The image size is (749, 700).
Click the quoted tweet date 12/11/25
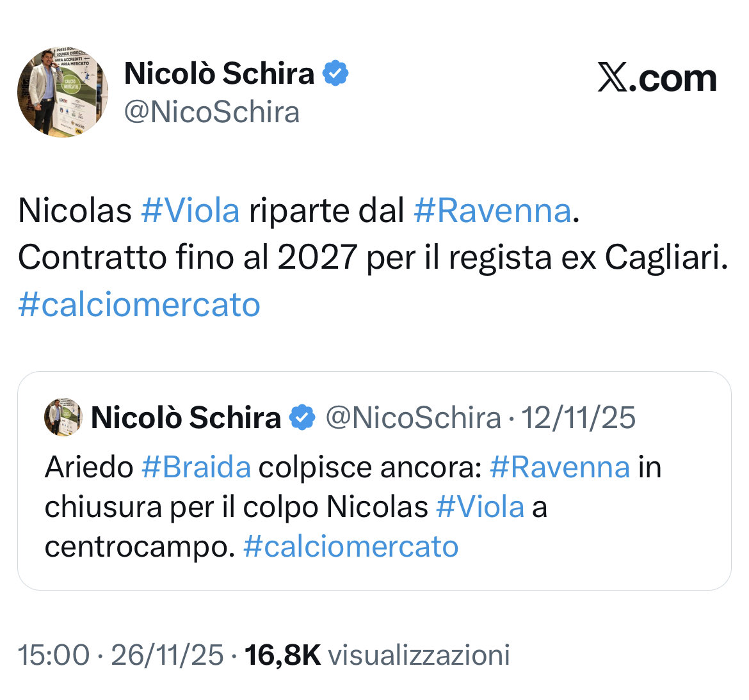coord(578,418)
